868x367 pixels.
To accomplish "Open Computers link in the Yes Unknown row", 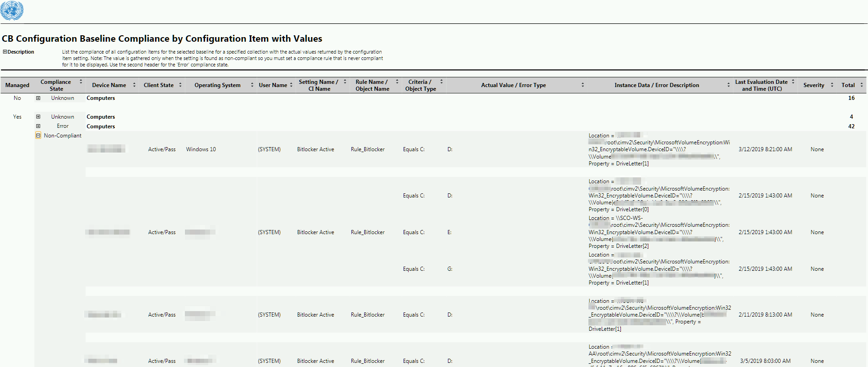I will click(101, 117).
